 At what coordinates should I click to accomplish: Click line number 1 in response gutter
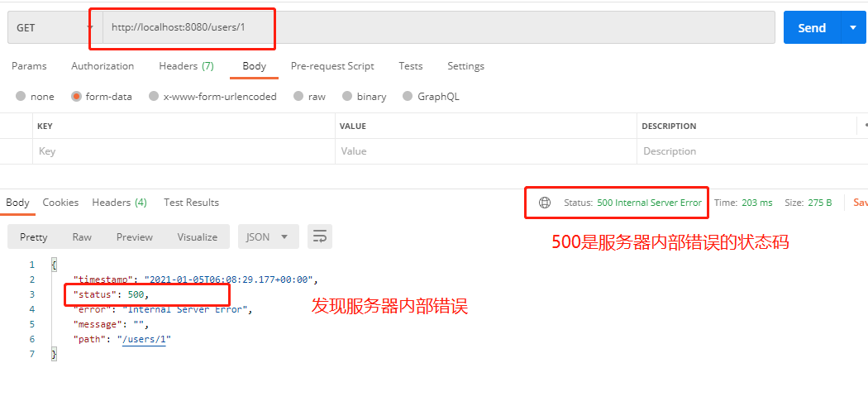click(x=32, y=265)
